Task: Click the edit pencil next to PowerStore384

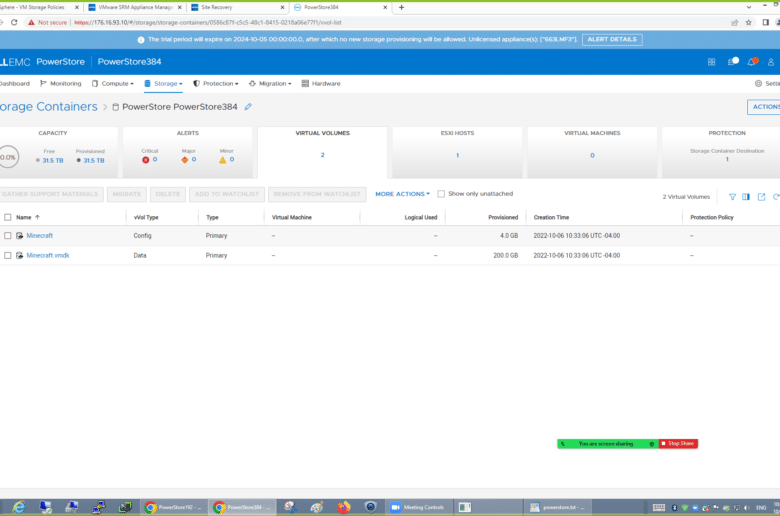Action: coord(248,106)
